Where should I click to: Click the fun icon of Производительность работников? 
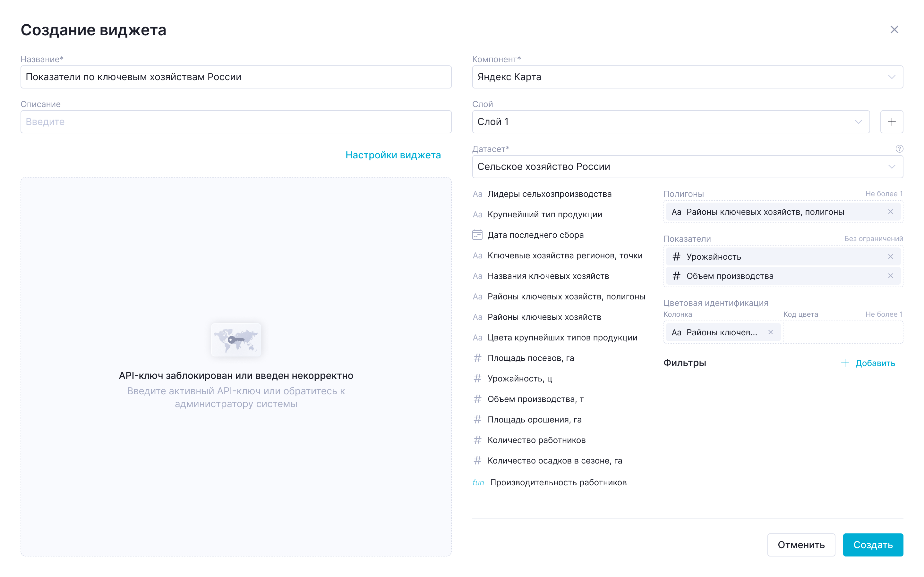[478, 482]
